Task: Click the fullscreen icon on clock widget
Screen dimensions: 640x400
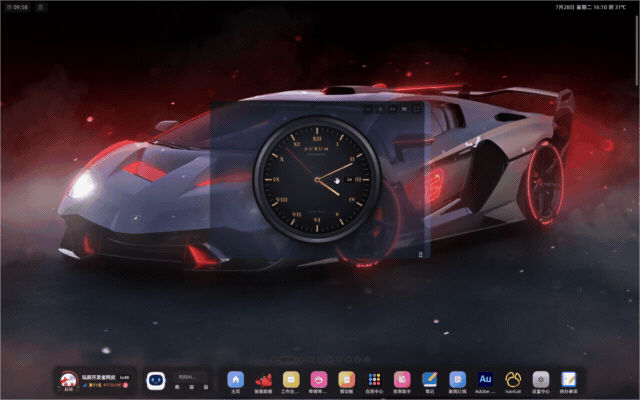Action: point(416,109)
